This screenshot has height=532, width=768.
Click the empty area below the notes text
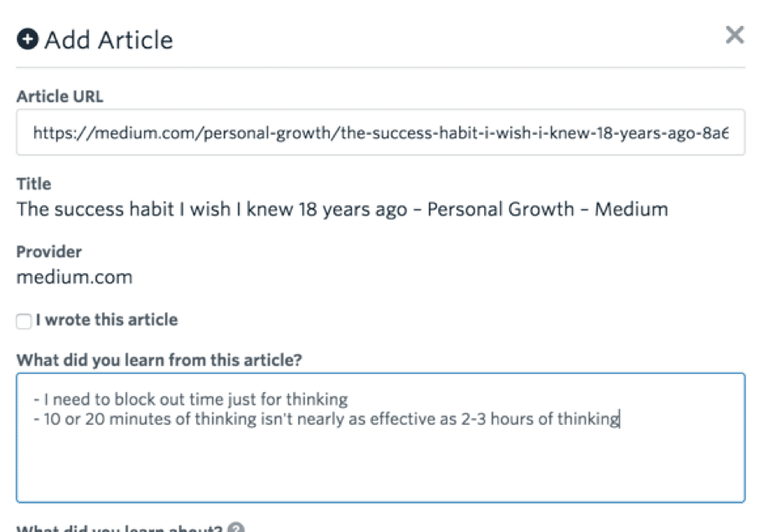380,465
